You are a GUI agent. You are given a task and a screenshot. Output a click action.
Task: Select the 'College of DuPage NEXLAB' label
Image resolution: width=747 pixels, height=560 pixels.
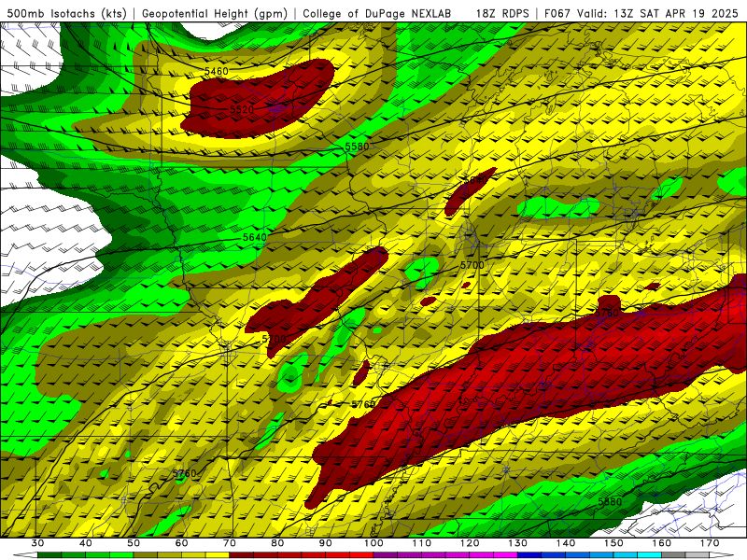pos(377,13)
